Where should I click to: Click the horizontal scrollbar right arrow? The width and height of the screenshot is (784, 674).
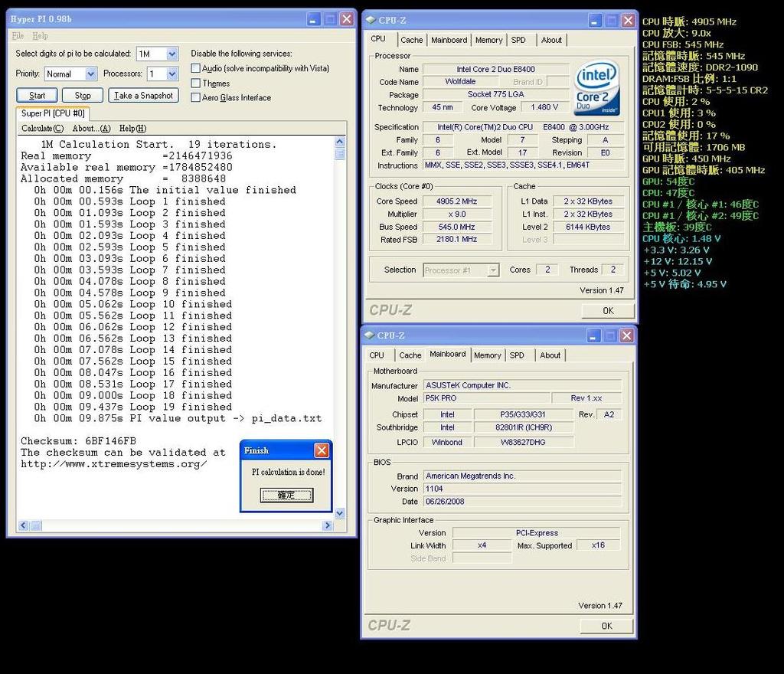point(328,525)
